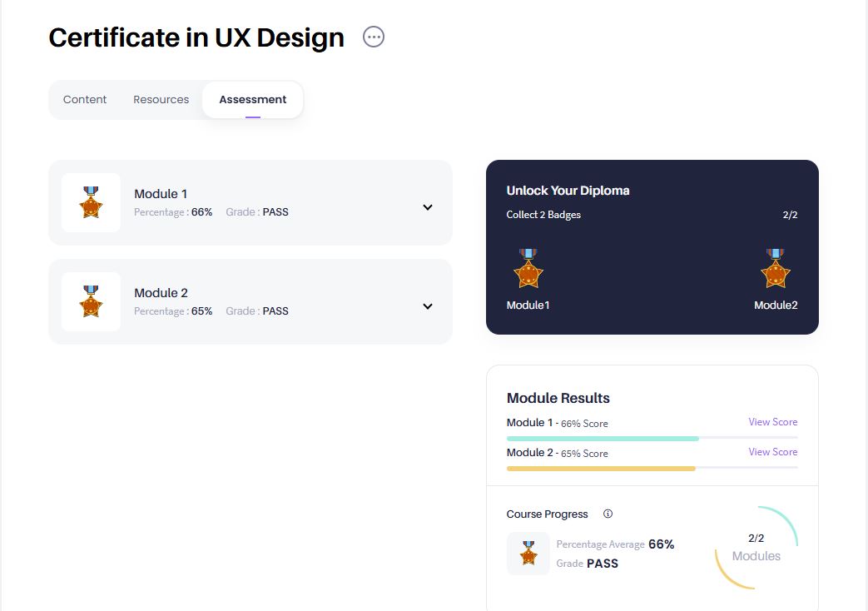The height and width of the screenshot is (611, 868).
Task: Click the medal icon in Course Progress section
Action: tap(528, 553)
